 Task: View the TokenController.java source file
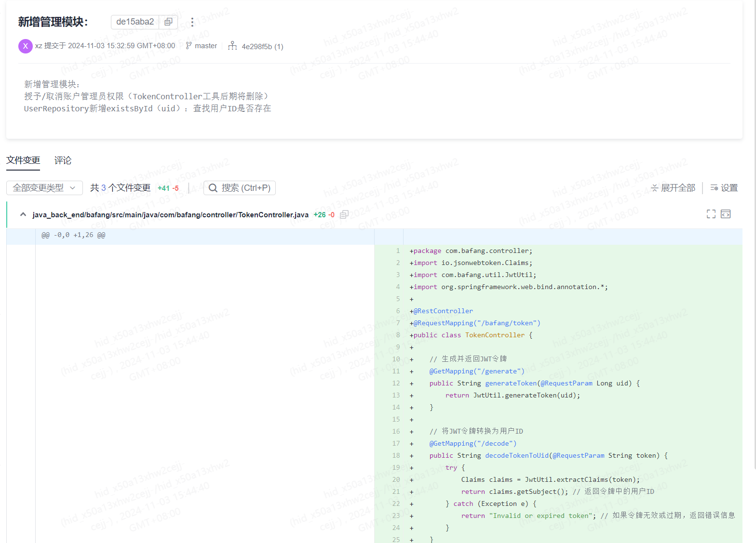click(x=726, y=214)
